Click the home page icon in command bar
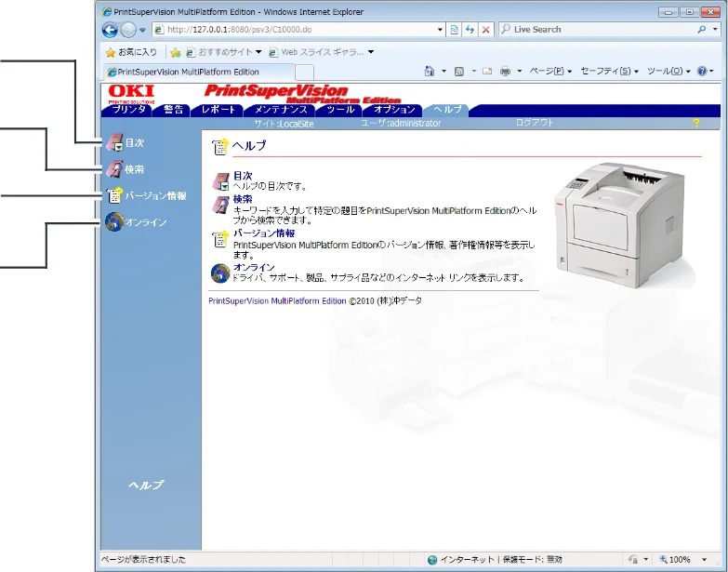 click(x=430, y=71)
